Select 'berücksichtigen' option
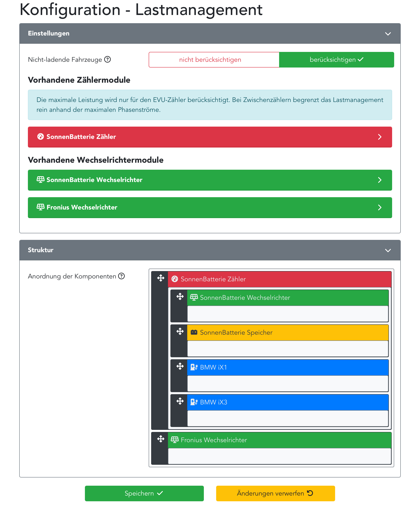This screenshot has height=506, width=420. point(336,60)
